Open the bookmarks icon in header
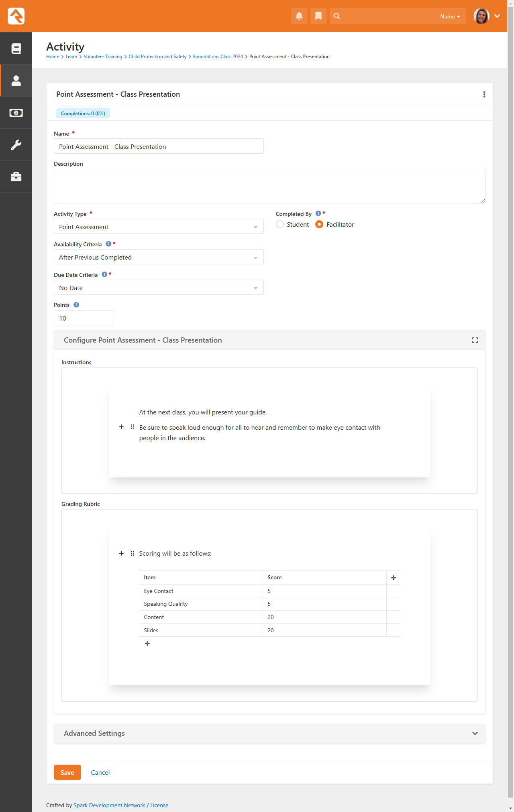514x812 pixels. pos(318,16)
